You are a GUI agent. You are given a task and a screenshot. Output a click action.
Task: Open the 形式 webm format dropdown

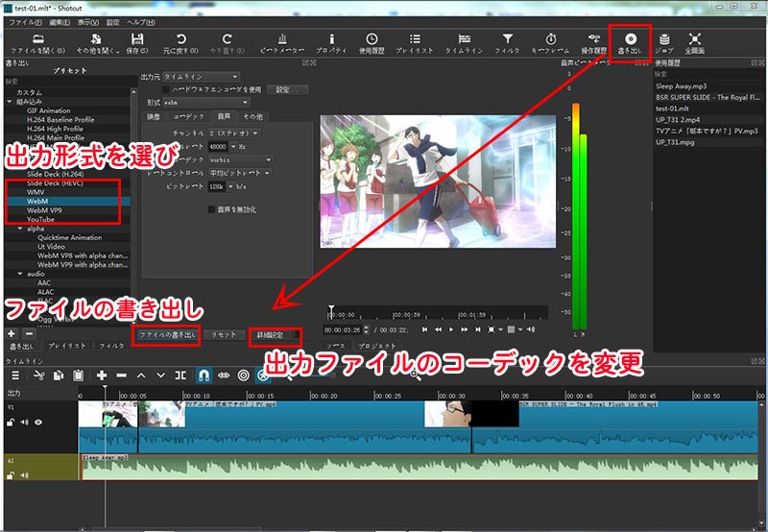(x=205, y=103)
